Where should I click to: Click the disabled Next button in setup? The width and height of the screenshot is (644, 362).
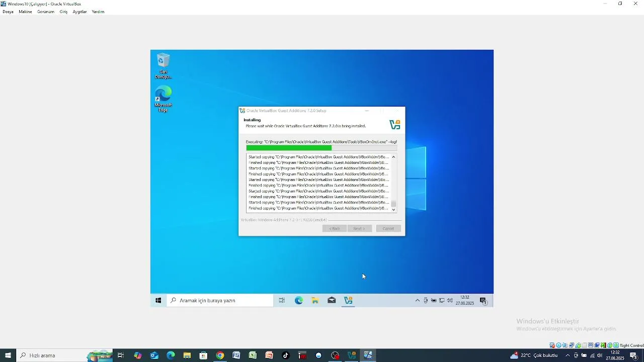[x=360, y=228]
